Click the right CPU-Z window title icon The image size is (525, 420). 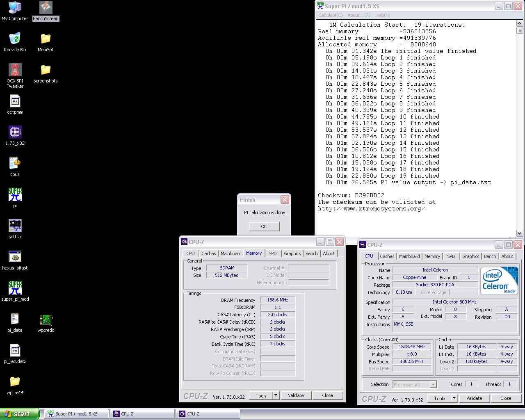point(363,244)
